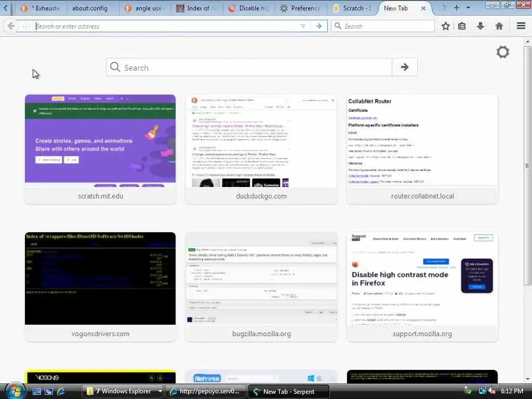Click the browser back arrow button

[11, 26]
